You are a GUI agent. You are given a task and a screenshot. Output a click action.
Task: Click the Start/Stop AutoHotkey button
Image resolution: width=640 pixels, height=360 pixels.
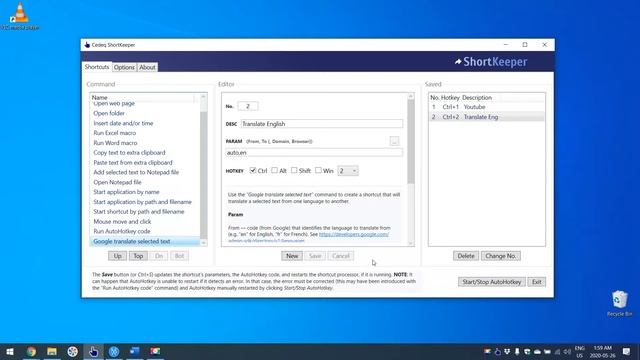click(x=491, y=282)
